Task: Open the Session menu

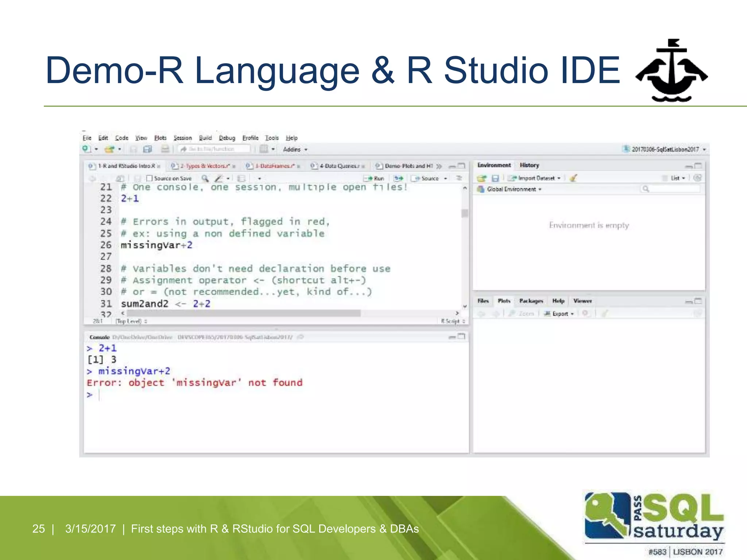Action: coord(182,138)
